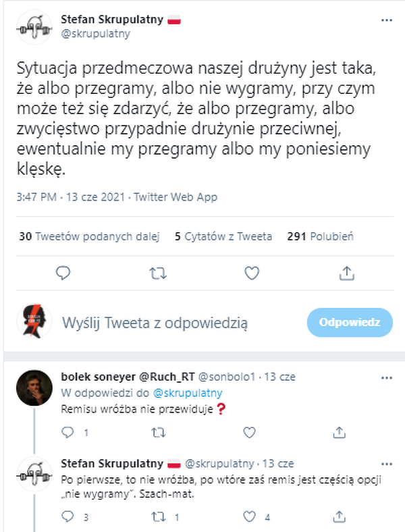The width and height of the screenshot is (405, 532).
Task: View the 5 Cytatów z Tweeta
Action: point(223,236)
